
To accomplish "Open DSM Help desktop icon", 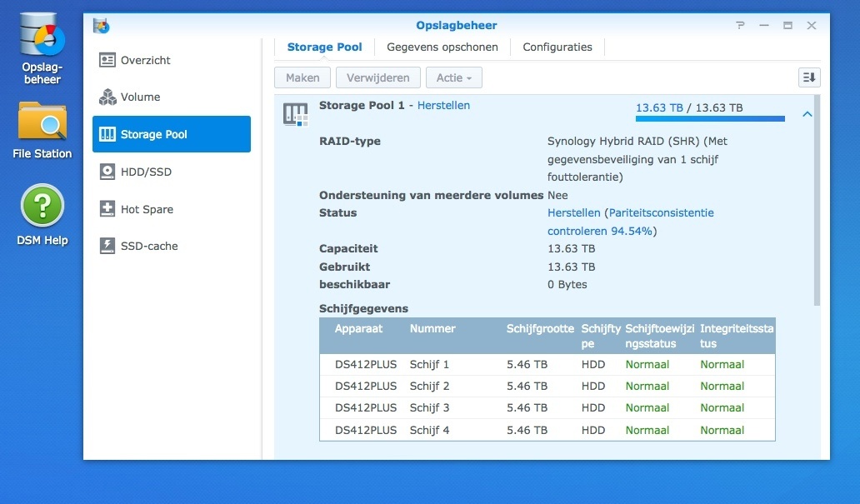I will [42, 215].
